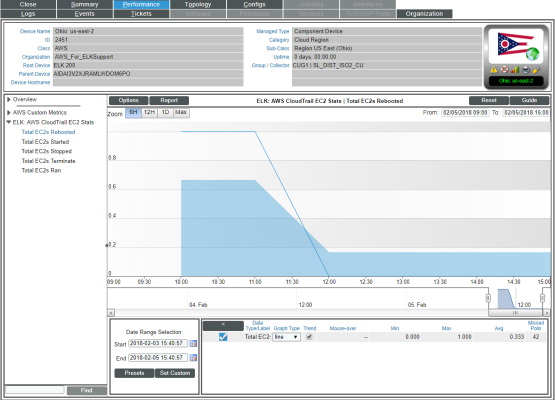Viewport: 555px width, 400px height.
Task: Open calendar picker beside End date
Action: click(x=193, y=358)
